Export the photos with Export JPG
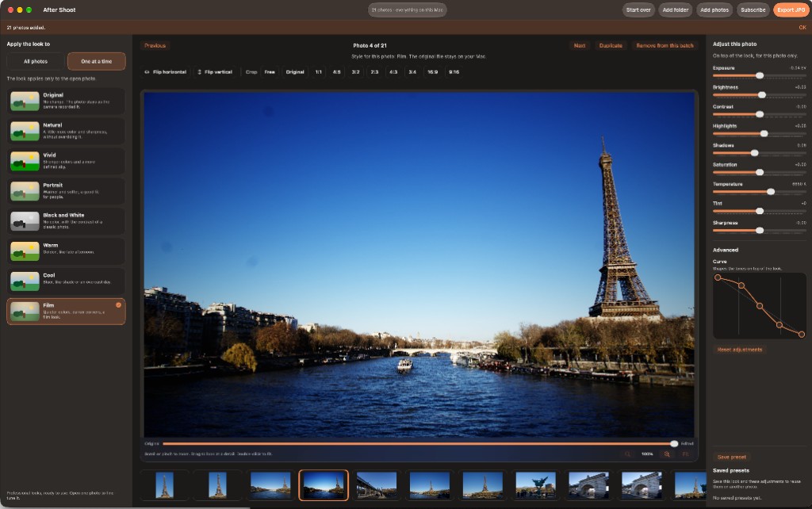The height and width of the screenshot is (509, 812). 791,10
